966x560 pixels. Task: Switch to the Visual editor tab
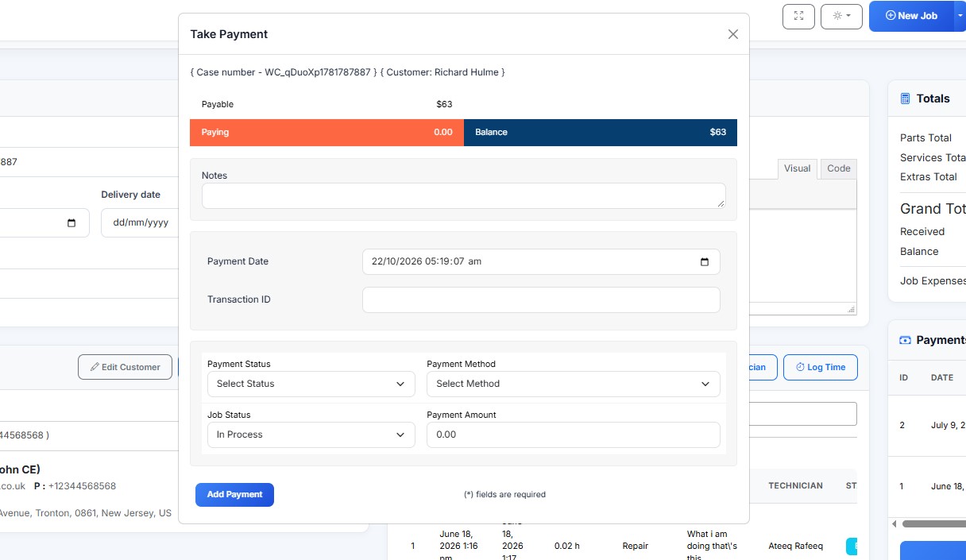pos(797,168)
